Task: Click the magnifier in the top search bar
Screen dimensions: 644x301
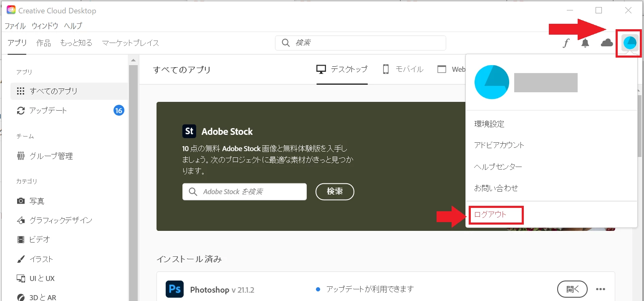Action: pos(286,43)
